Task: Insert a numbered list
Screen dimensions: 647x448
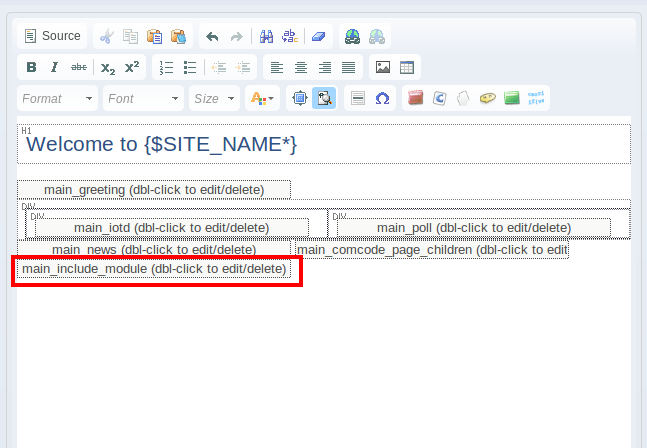Action: tap(166, 68)
